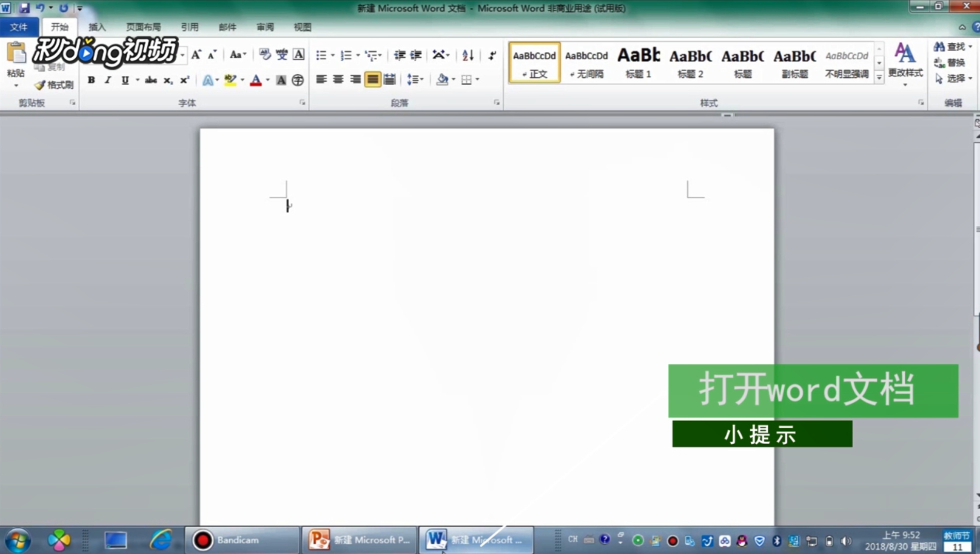Click the Redo/Repeat icon
The height and width of the screenshot is (554, 980).
click(63, 8)
